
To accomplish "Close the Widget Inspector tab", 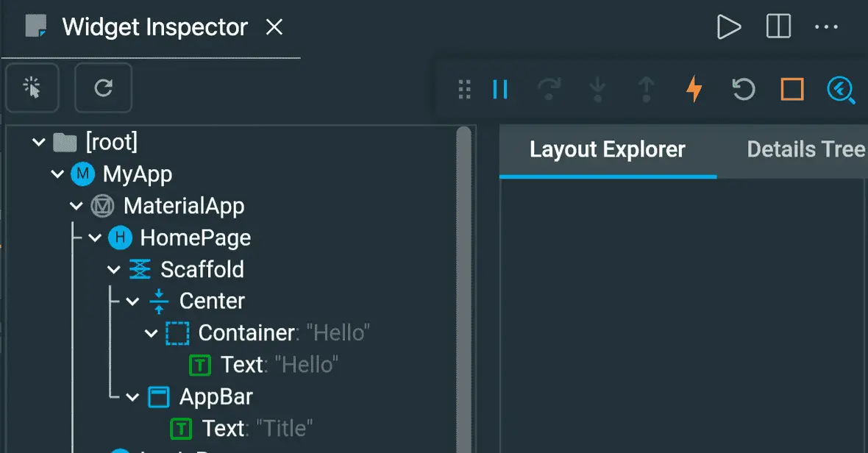I will pyautogui.click(x=274, y=26).
